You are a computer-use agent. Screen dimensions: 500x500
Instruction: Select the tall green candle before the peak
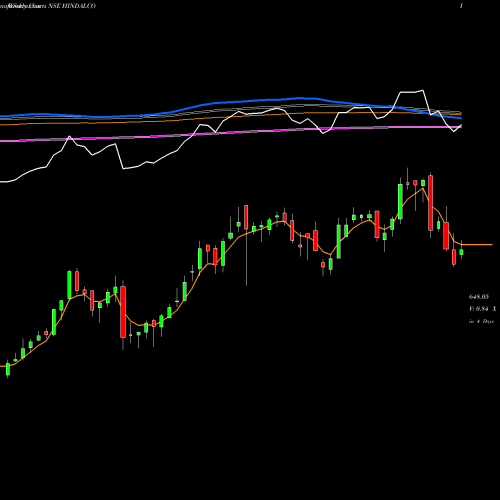click(x=400, y=201)
